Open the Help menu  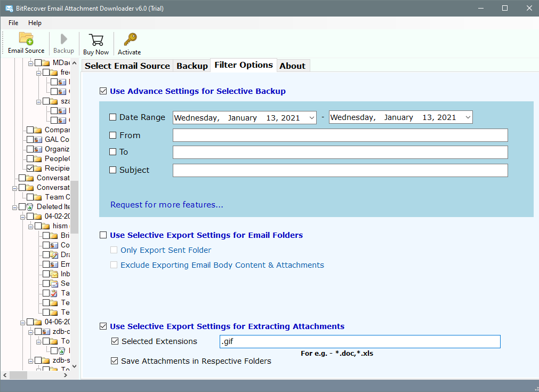35,23
